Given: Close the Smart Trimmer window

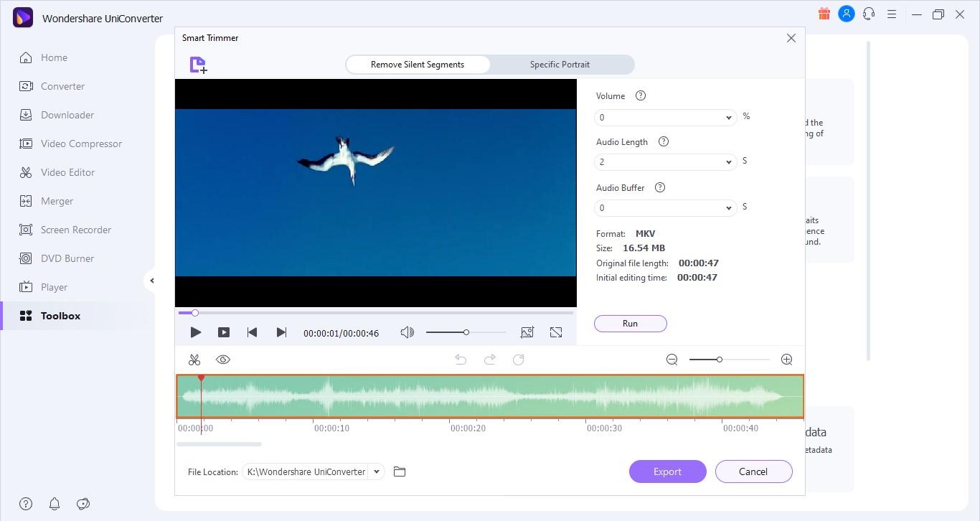Looking at the screenshot, I should tap(791, 38).
